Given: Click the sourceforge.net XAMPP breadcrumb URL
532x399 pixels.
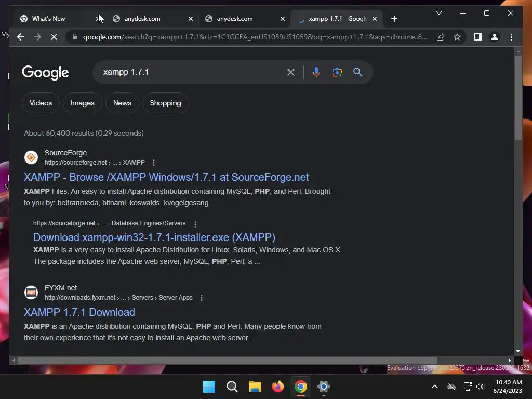Looking at the screenshot, I should pyautogui.click(x=95, y=163).
